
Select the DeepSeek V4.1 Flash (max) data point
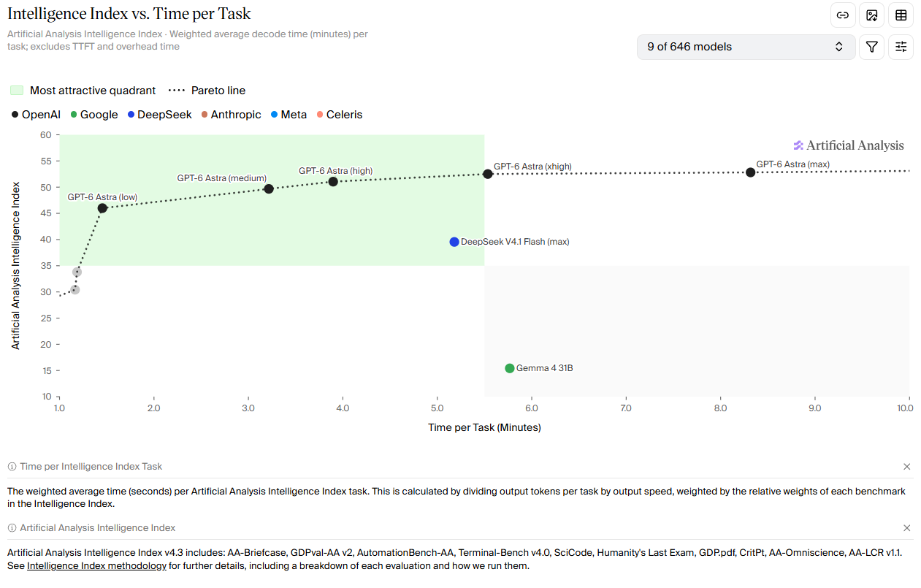(454, 242)
